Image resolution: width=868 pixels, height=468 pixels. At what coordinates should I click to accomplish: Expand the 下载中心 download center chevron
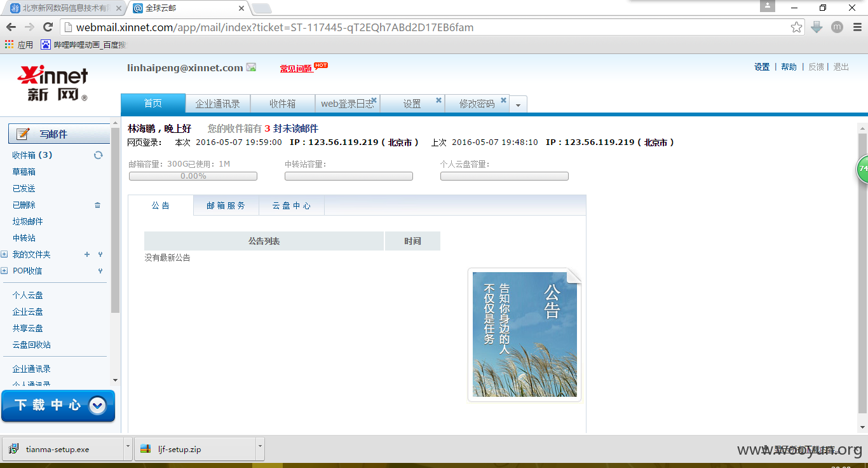(97, 405)
